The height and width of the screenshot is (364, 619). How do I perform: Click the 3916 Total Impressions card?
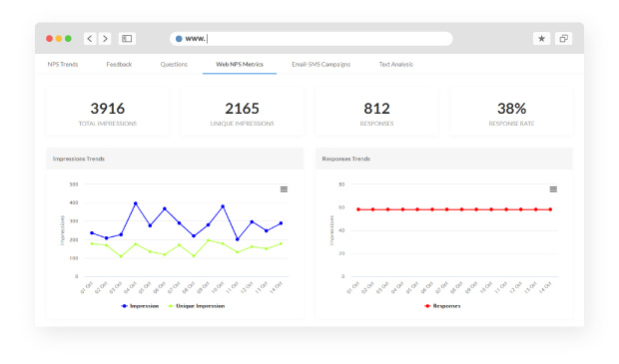tap(108, 112)
